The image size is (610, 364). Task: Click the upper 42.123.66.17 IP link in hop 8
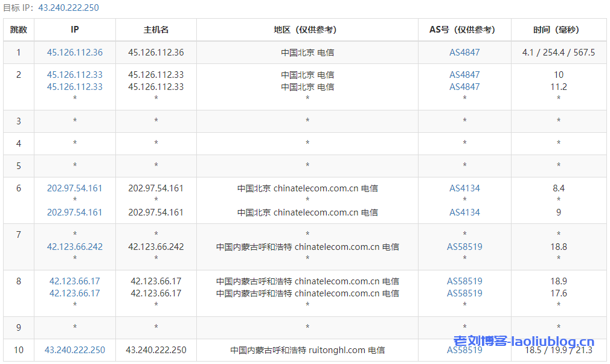tap(75, 281)
